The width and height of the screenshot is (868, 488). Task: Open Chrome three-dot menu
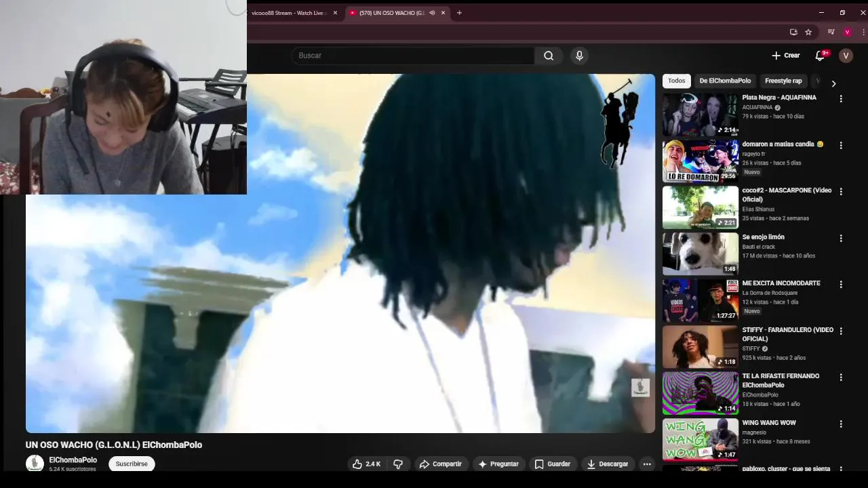(x=863, y=32)
